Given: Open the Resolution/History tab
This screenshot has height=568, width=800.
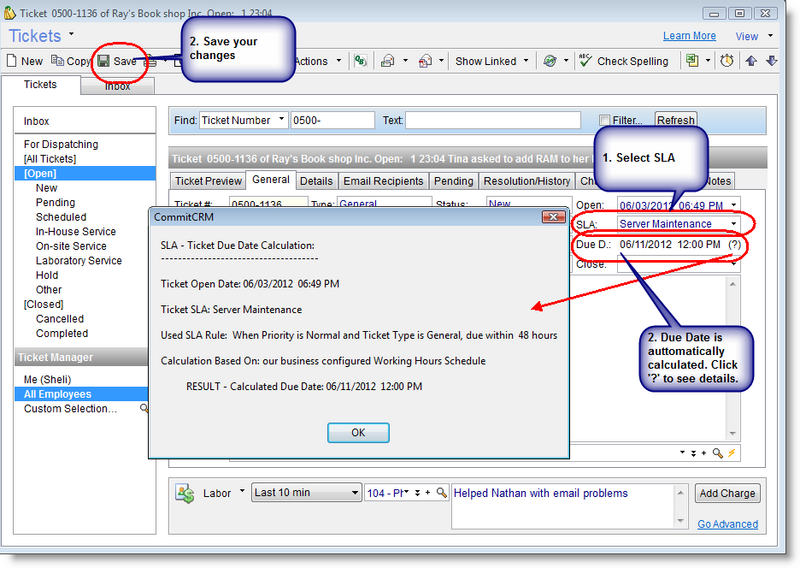Looking at the screenshot, I should (527, 181).
